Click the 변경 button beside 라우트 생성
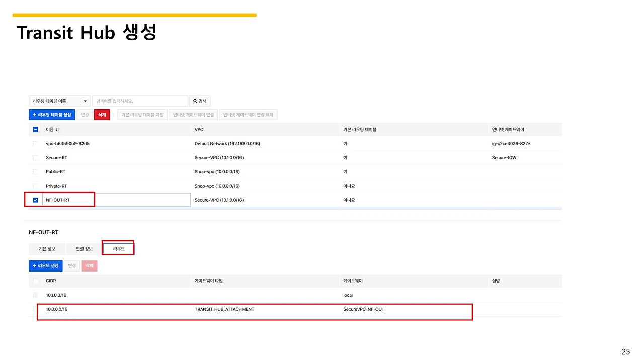The height and width of the screenshot is (362, 644). coord(72,266)
